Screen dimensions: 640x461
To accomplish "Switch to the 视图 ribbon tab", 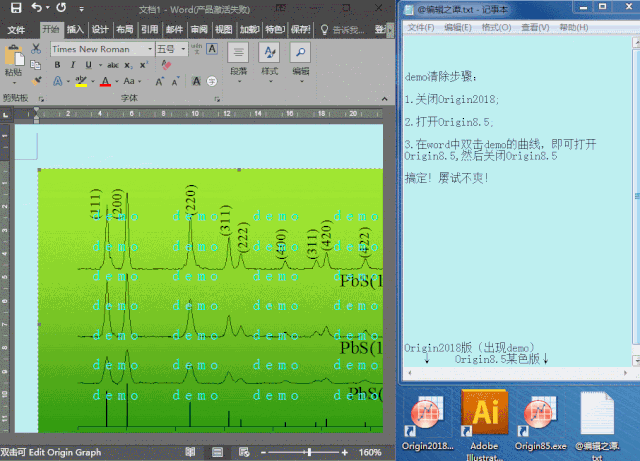I will coord(224,29).
